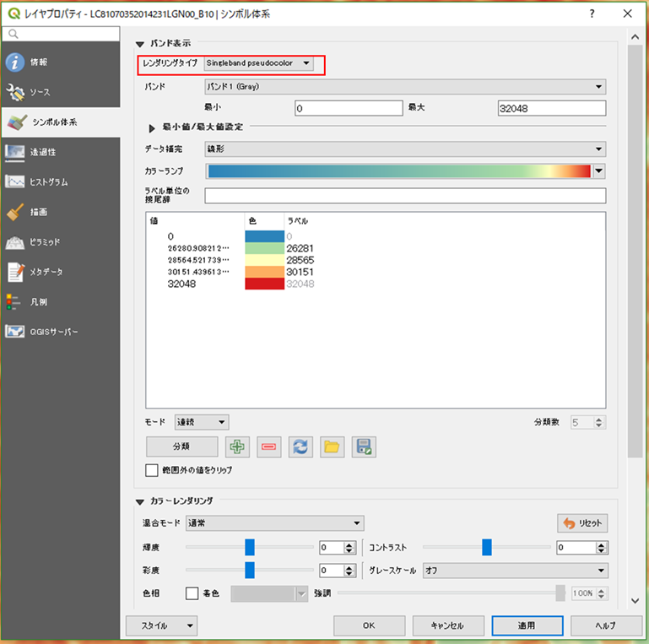The width and height of the screenshot is (649, 644).
Task: Click the orange swatch for 30151
Action: coord(264,272)
